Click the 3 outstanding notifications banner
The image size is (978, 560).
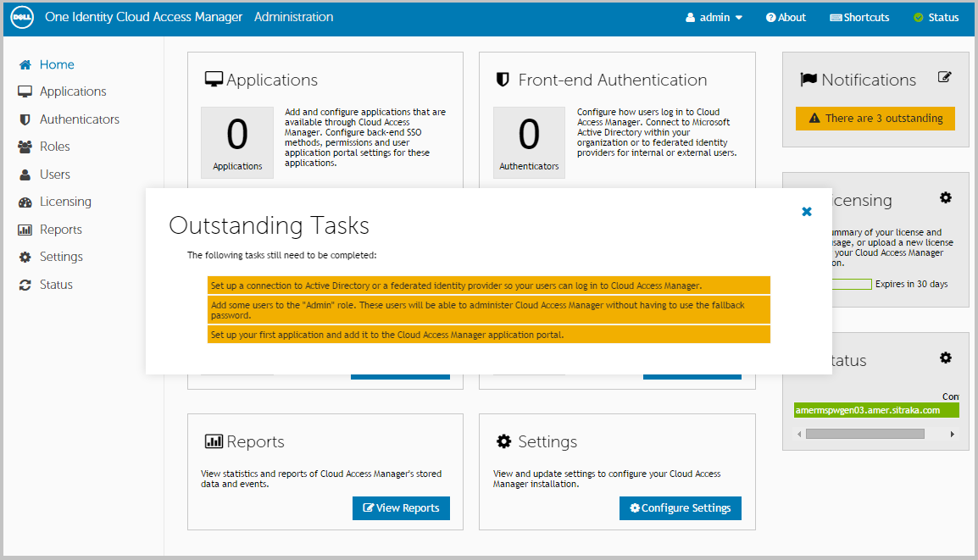tap(875, 119)
